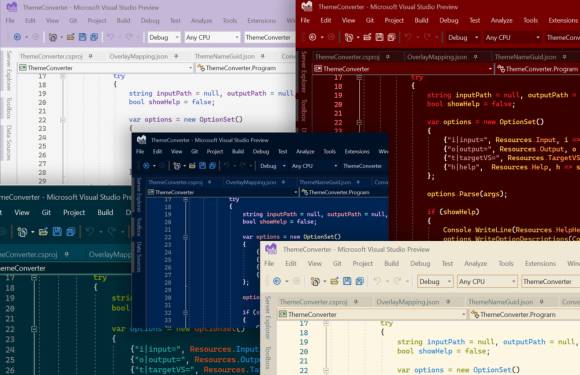This screenshot has width=580, height=375.
Task: Save file in the red-themed window toolbar
Action: pyautogui.click(x=379, y=37)
